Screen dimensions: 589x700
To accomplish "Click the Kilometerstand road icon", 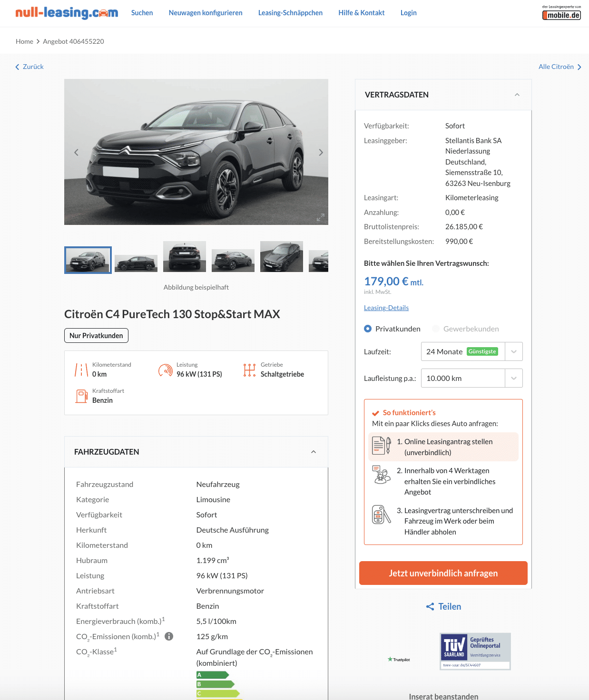I will 81,369.
